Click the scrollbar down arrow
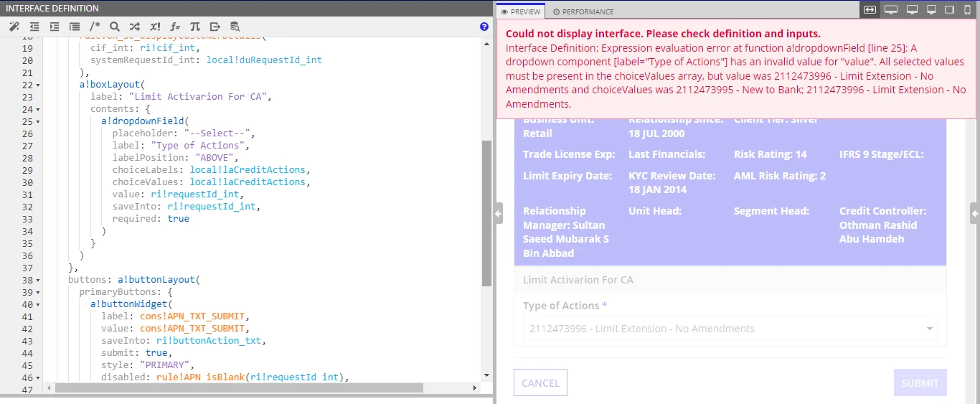980x404 pixels. point(486,375)
